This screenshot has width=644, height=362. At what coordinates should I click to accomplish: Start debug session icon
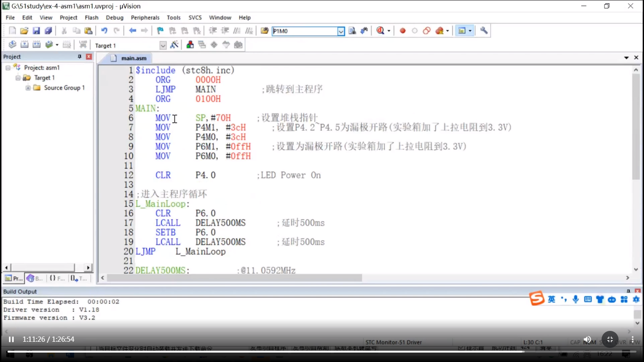click(380, 31)
